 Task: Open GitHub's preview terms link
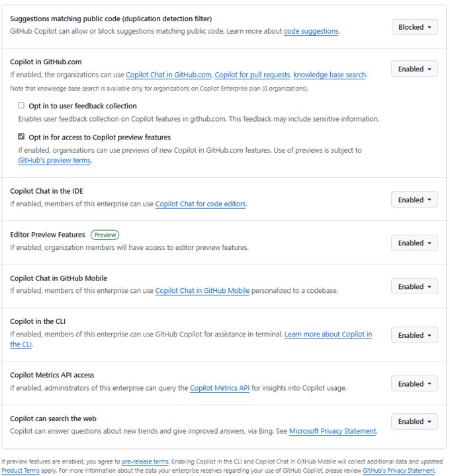[x=54, y=160]
